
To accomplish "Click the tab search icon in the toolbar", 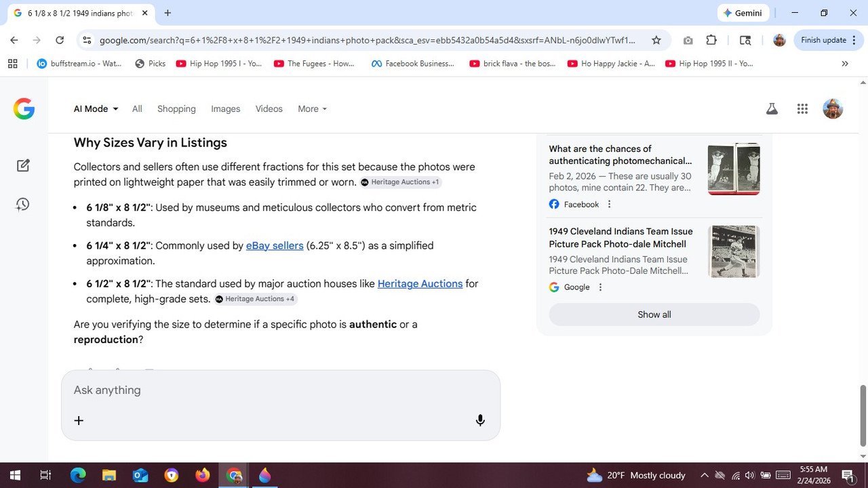I will pyautogui.click(x=745, y=40).
